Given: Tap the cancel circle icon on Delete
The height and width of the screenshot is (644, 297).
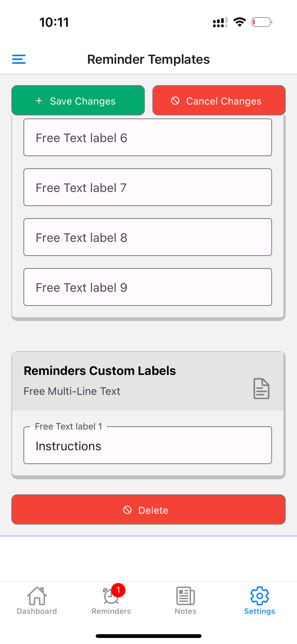Looking at the screenshot, I should (x=127, y=510).
